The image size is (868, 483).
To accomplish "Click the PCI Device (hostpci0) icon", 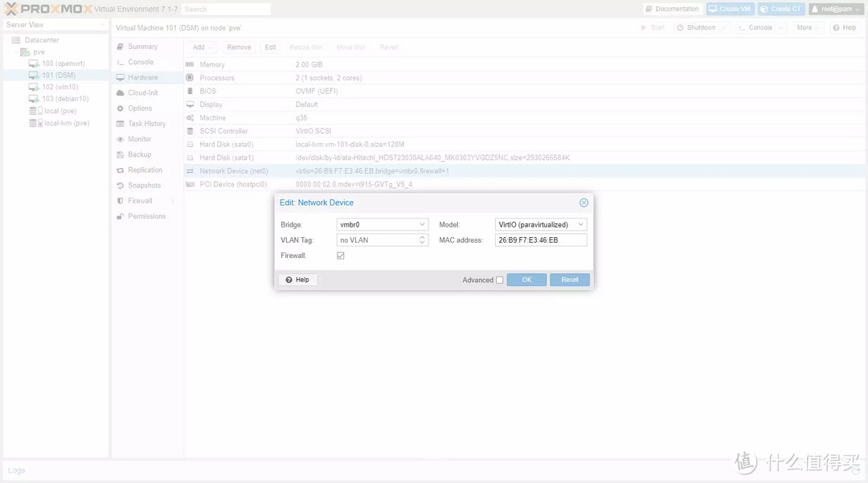I will pos(190,184).
